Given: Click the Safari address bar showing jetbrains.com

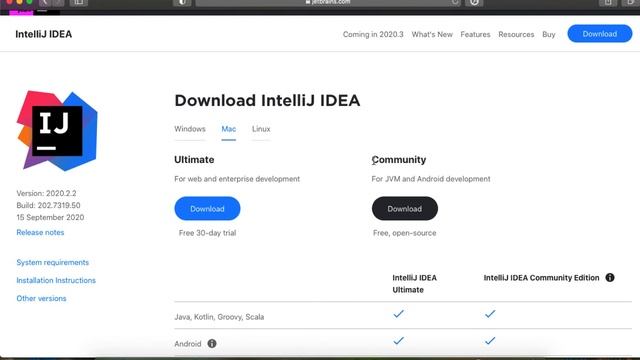Looking at the screenshot, I should pos(328,2).
